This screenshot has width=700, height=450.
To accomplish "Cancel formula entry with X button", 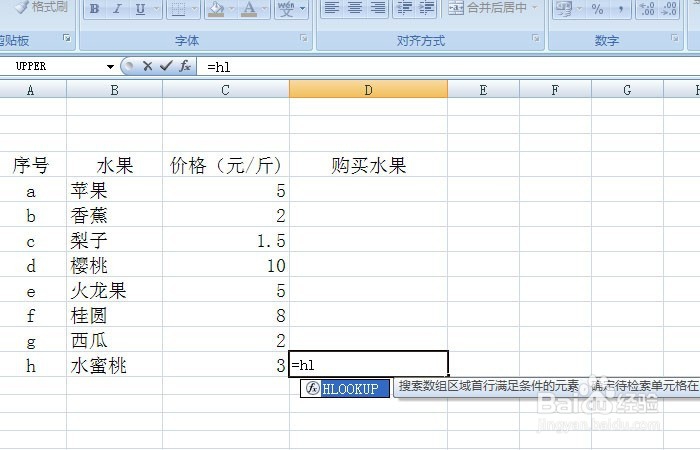I will click(x=147, y=67).
